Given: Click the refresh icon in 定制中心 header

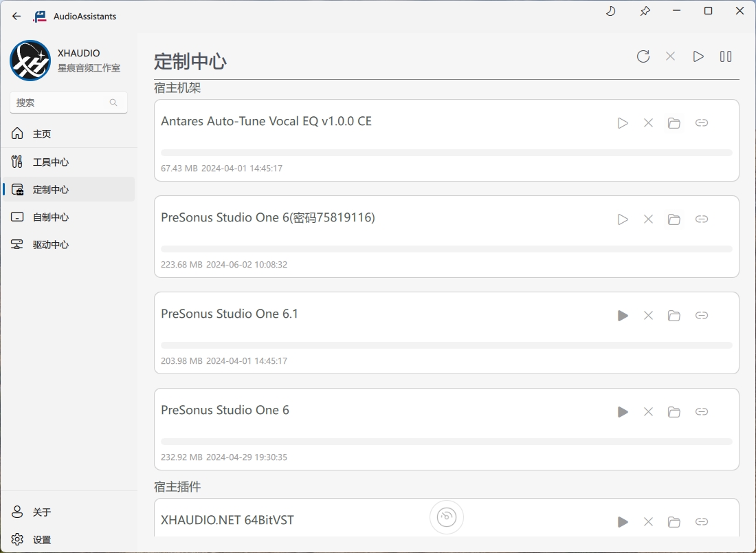Looking at the screenshot, I should click(x=643, y=56).
